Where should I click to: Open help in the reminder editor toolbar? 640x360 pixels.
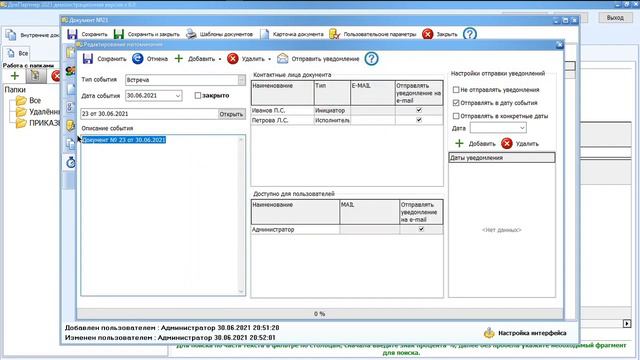pyautogui.click(x=371, y=59)
